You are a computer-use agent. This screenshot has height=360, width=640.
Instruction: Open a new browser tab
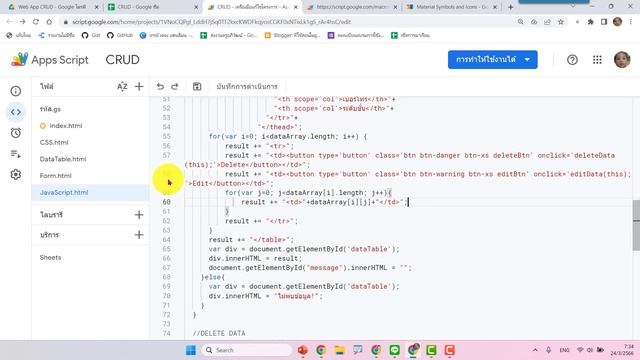point(510,7)
